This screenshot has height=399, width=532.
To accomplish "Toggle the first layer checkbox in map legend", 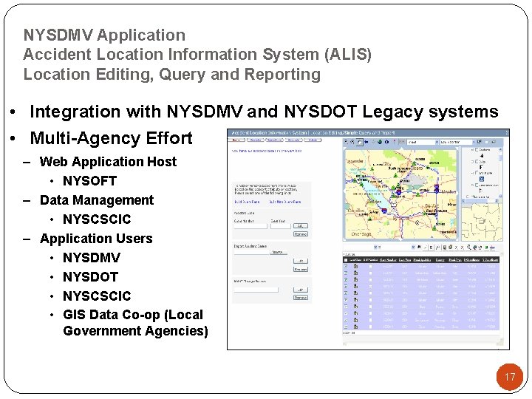I will [x=477, y=149].
